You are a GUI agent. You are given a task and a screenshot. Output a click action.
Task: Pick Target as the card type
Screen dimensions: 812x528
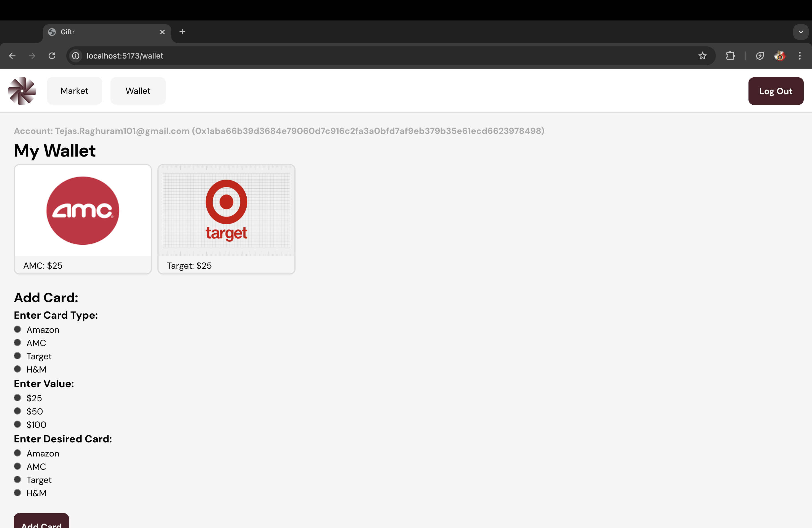[x=17, y=356]
